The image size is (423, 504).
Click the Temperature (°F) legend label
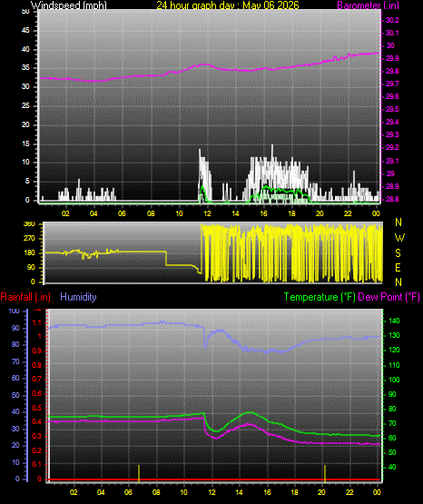pos(320,297)
